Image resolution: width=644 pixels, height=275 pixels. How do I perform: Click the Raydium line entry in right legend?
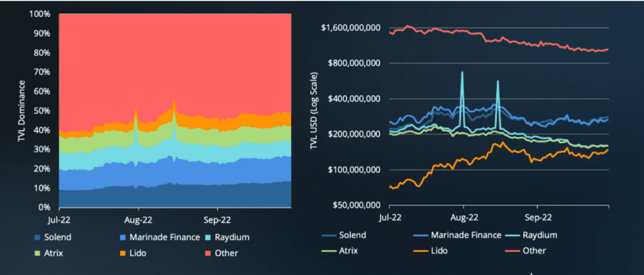point(531,235)
